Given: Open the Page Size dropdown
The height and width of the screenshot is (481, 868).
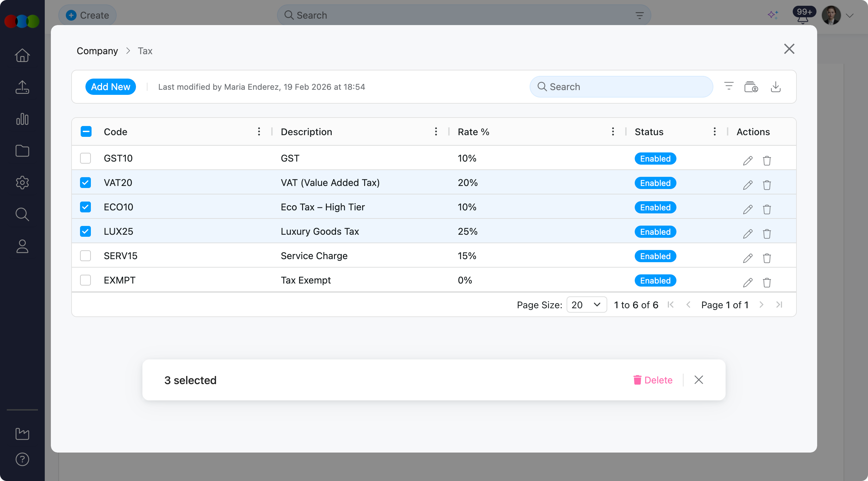Looking at the screenshot, I should [x=586, y=305].
